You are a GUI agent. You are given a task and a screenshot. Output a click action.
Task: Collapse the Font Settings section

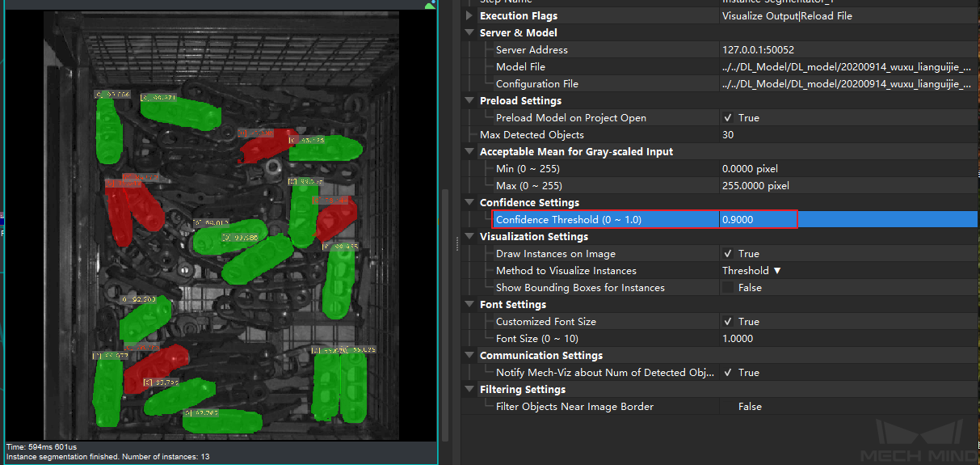click(x=470, y=305)
